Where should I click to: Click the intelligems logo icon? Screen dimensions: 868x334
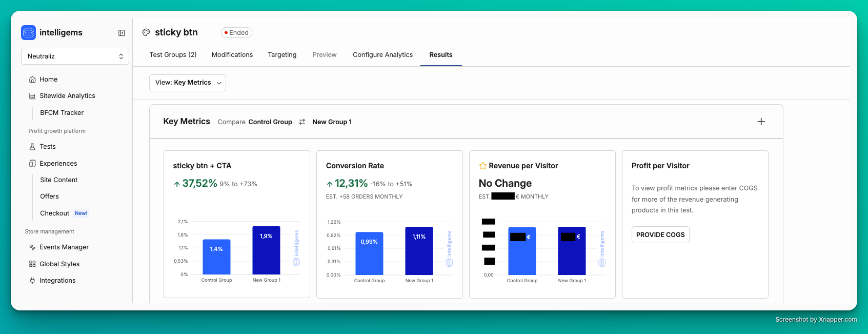pos(29,32)
